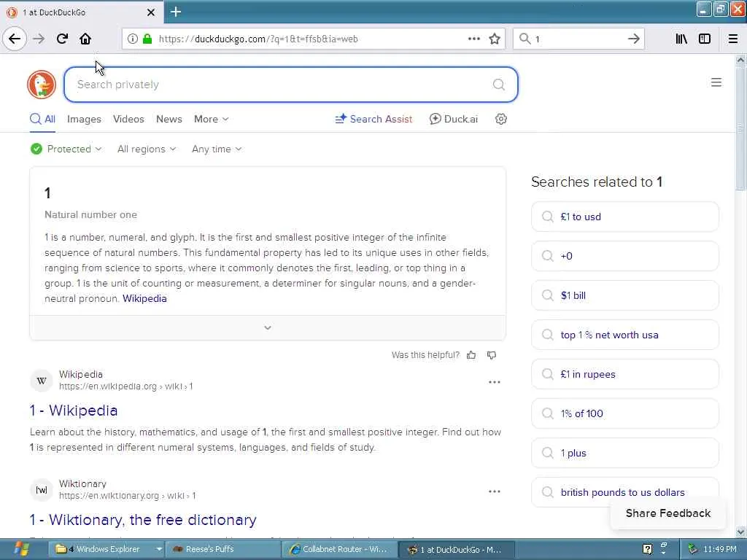Viewport: 747px width, 560px height.
Task: Open Windows Explorer taskbar group
Action: [107, 549]
